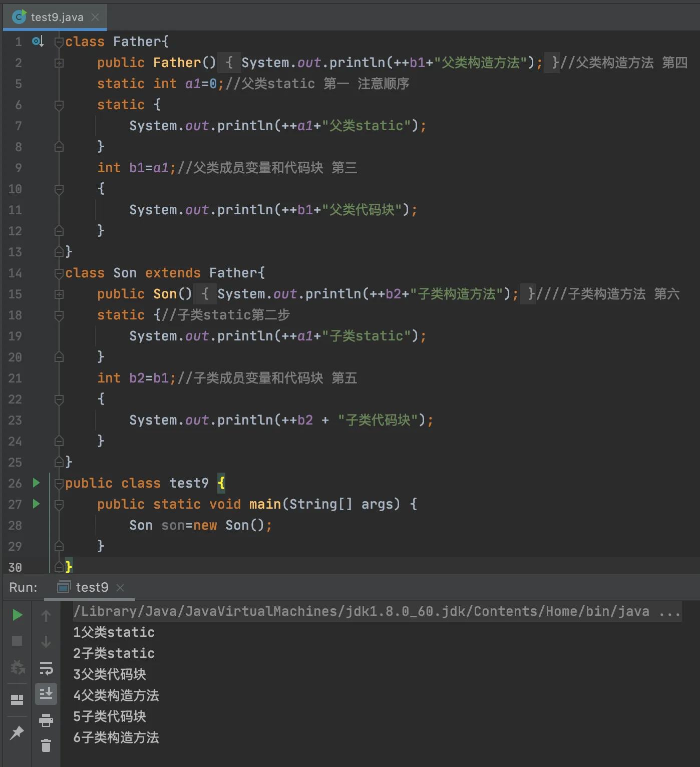Click output line '2子类static'
The image size is (700, 767).
(x=114, y=653)
